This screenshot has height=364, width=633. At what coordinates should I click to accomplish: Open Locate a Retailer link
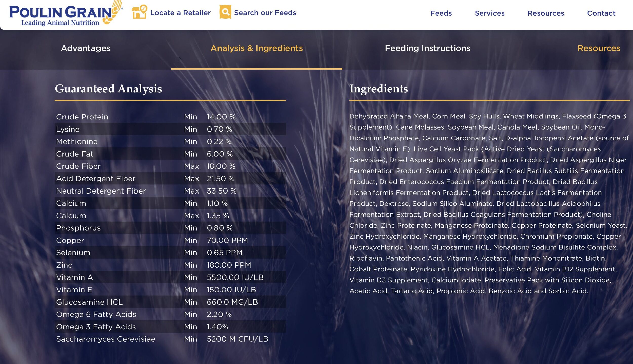pos(180,13)
